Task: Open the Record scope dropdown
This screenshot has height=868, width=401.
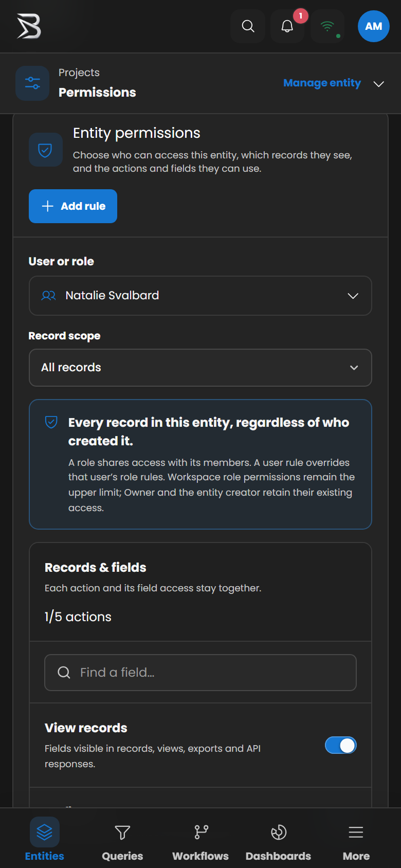Action: click(x=200, y=368)
